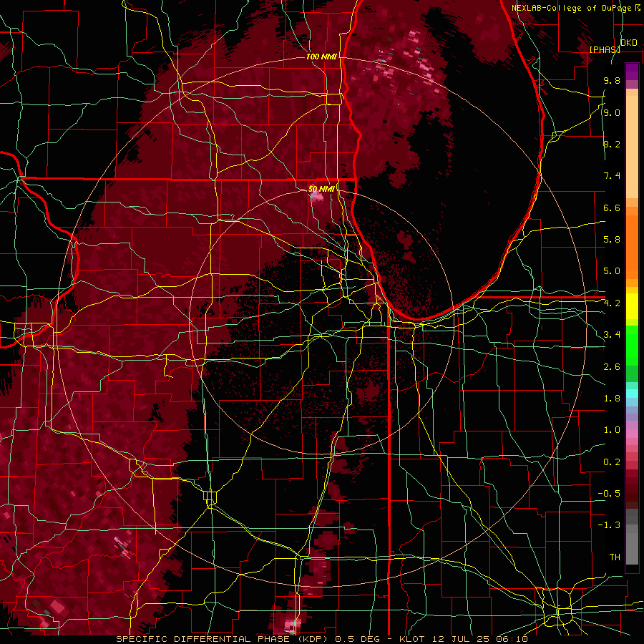This screenshot has width=644, height=644.
Task: Select the orange segment of the color bar
Action: (632, 248)
